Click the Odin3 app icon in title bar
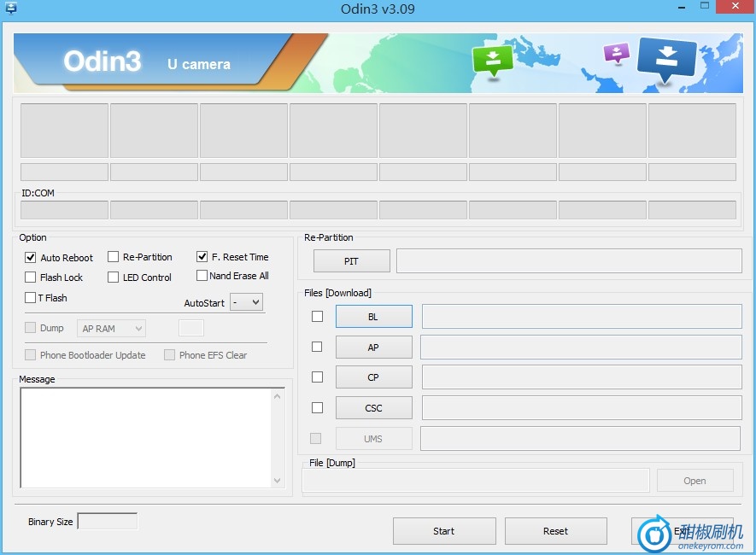Image resolution: width=756 pixels, height=555 pixels. coord(11,8)
